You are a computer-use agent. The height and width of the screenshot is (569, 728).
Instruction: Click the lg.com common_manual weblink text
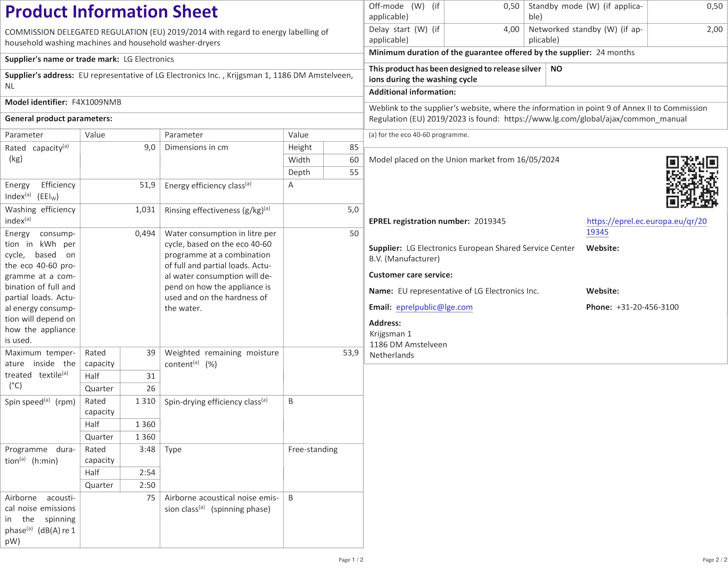(x=595, y=119)
